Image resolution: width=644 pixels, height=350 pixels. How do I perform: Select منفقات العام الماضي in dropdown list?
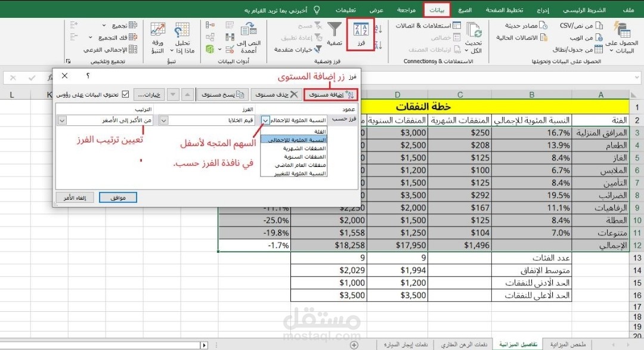pos(293,165)
